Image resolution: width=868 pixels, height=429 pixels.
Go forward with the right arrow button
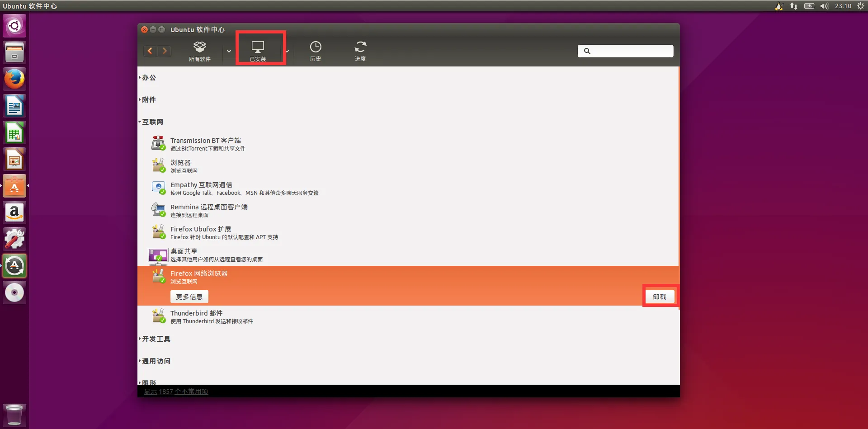(165, 51)
